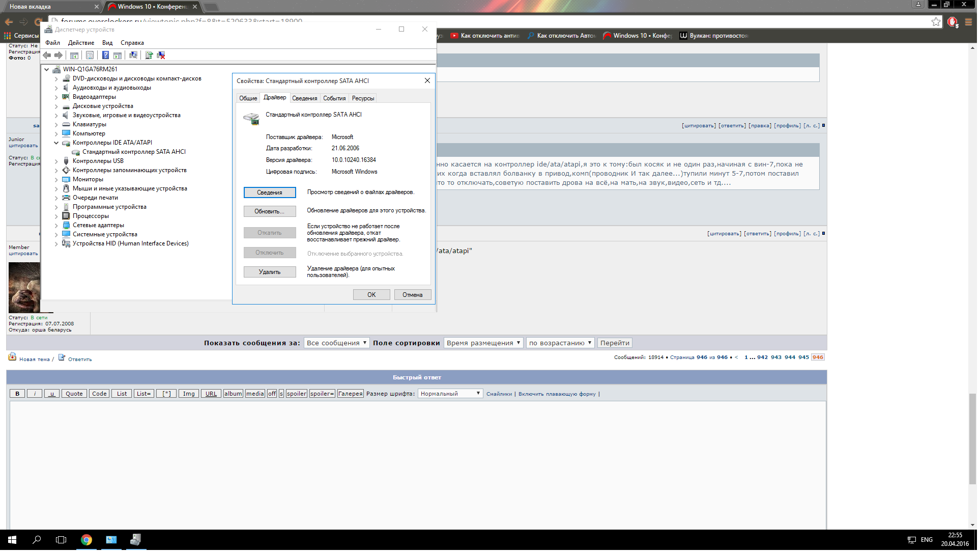Toggle Italic formatting button in quick reply
The image size is (980, 551).
(x=35, y=395)
